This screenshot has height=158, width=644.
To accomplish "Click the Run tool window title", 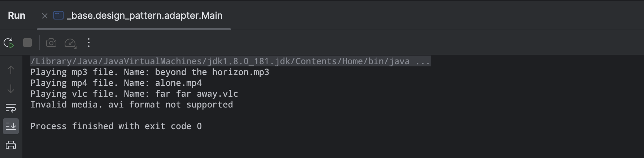I will [x=17, y=16].
